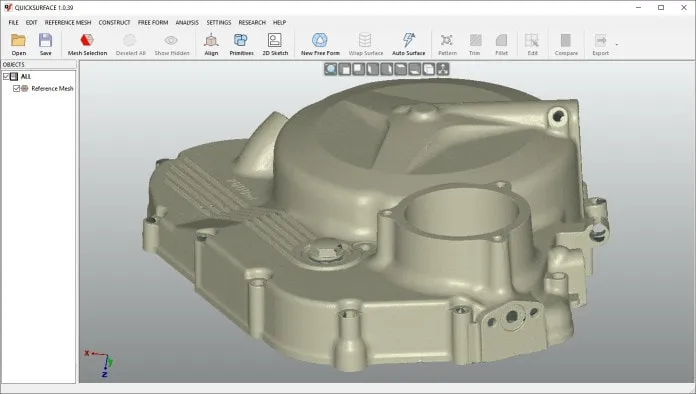
Task: Open the ANALYSIS menu
Action: [x=187, y=22]
